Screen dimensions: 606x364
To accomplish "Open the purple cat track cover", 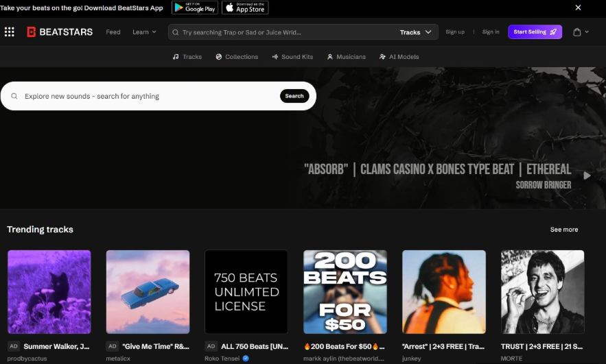I will click(x=49, y=292).
